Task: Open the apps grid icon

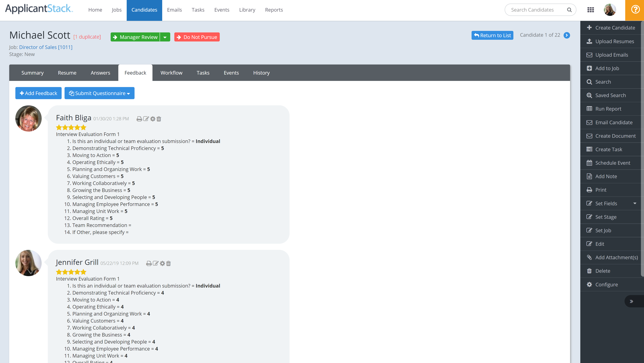Action: pyautogui.click(x=591, y=10)
